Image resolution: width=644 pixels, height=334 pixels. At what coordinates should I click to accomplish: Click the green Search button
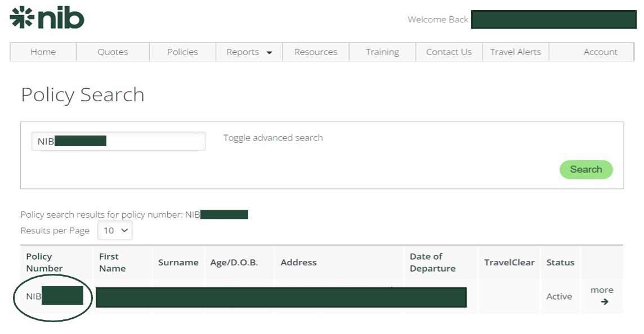(x=586, y=169)
